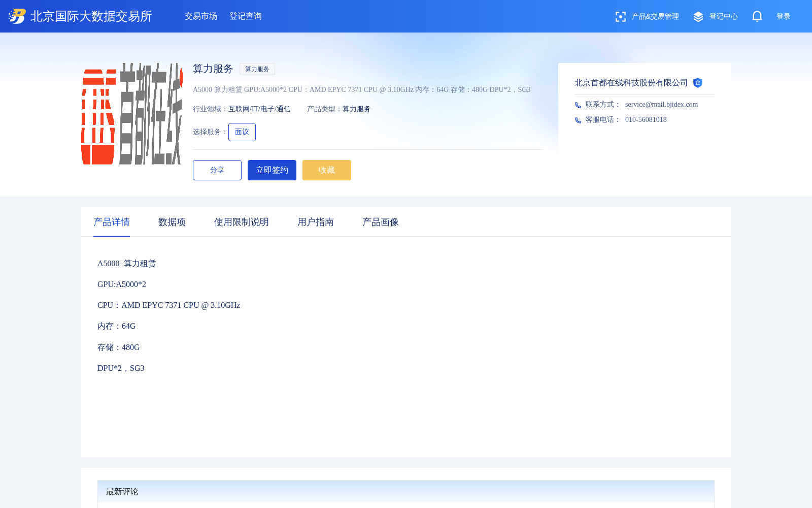Screen dimensions: 812x508
Task: Click the grey product summary description
Action: tap(362, 90)
